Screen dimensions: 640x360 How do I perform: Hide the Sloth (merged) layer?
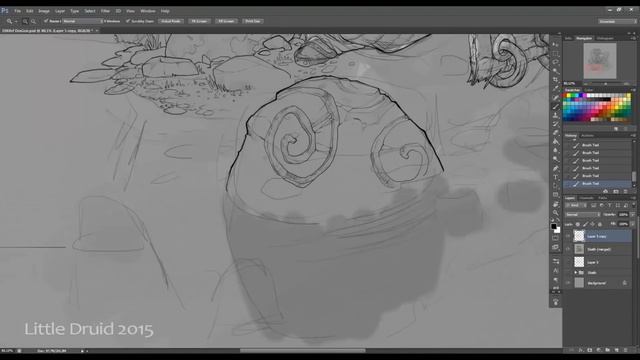coord(568,249)
